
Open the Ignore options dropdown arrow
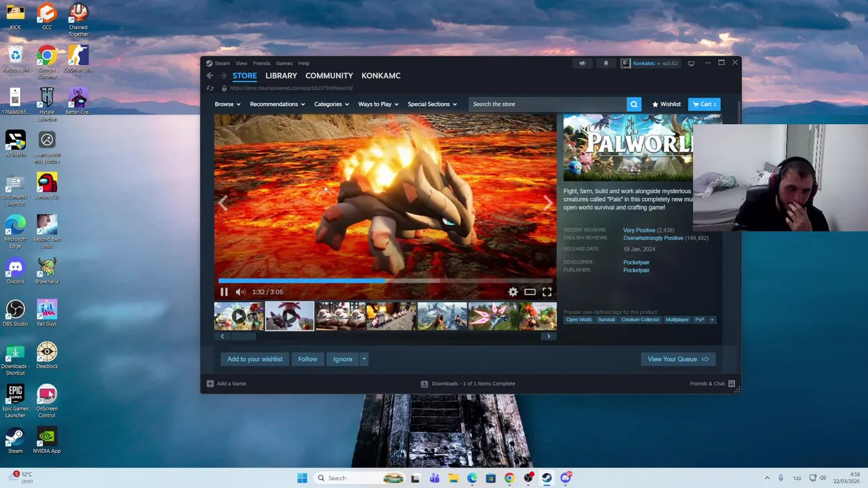(x=364, y=359)
